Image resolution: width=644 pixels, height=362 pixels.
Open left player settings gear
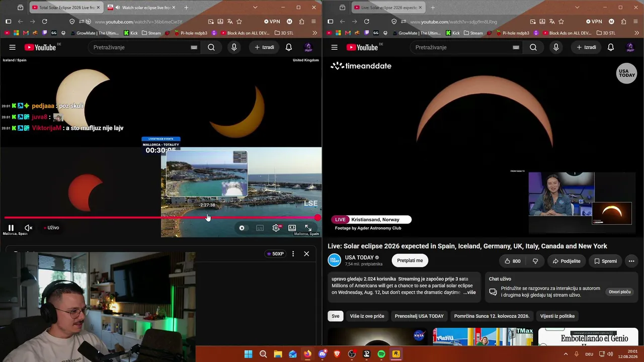coord(276,228)
